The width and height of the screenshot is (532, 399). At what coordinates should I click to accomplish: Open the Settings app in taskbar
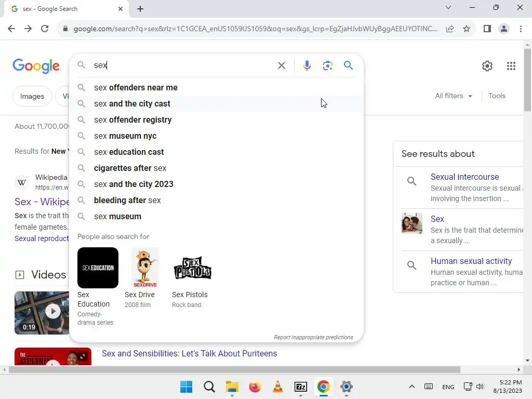coord(347,387)
